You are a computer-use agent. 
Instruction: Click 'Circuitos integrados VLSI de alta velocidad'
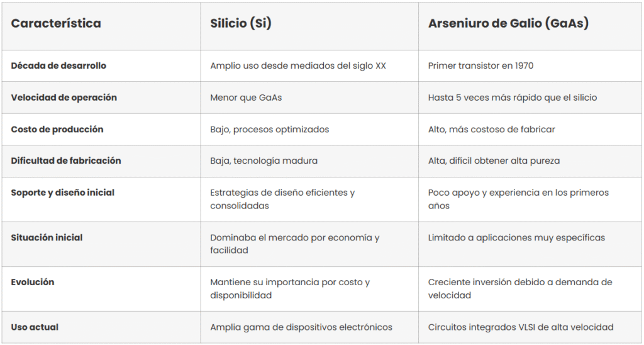[x=520, y=327]
